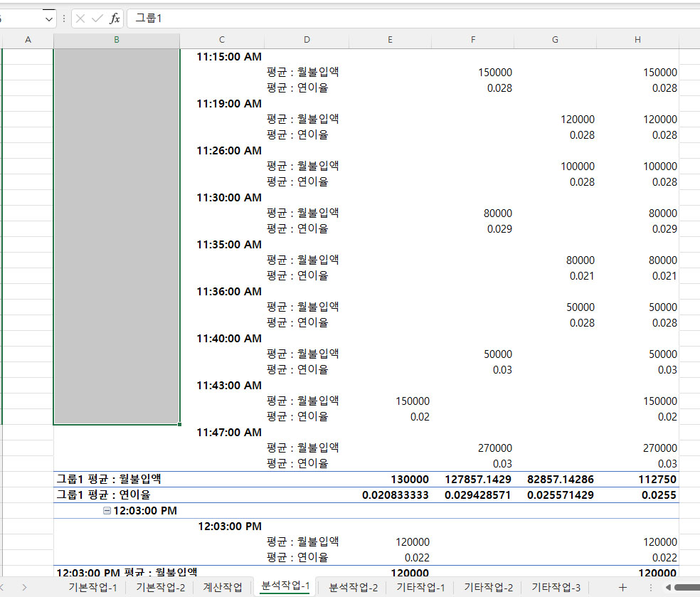Select column D header
The height and width of the screenshot is (597, 700).
[x=307, y=40]
